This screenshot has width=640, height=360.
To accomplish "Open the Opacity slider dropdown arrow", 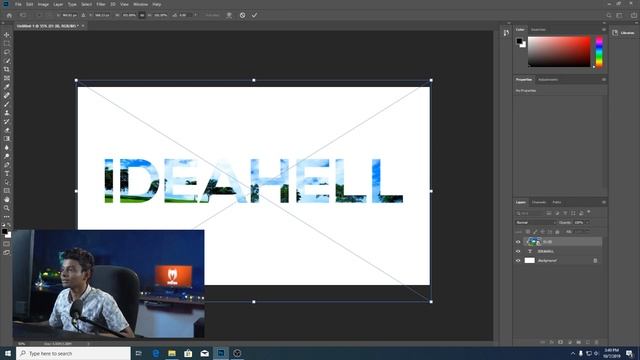I will pos(587,222).
